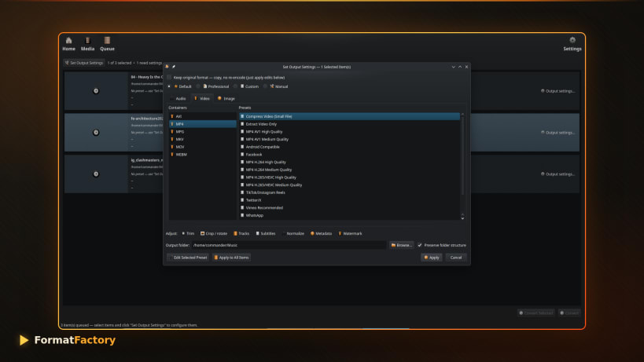Screen dimensions: 644x362
Task: Select the MPG container
Action: tap(202, 132)
